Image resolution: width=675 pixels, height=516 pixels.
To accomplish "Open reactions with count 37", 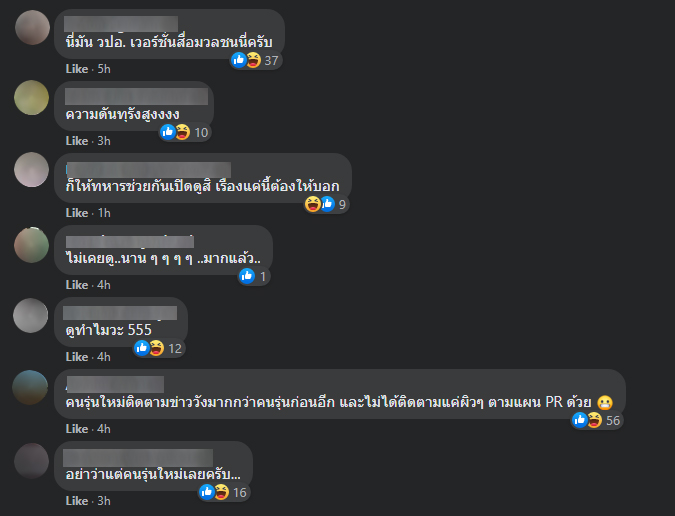I will click(x=256, y=60).
